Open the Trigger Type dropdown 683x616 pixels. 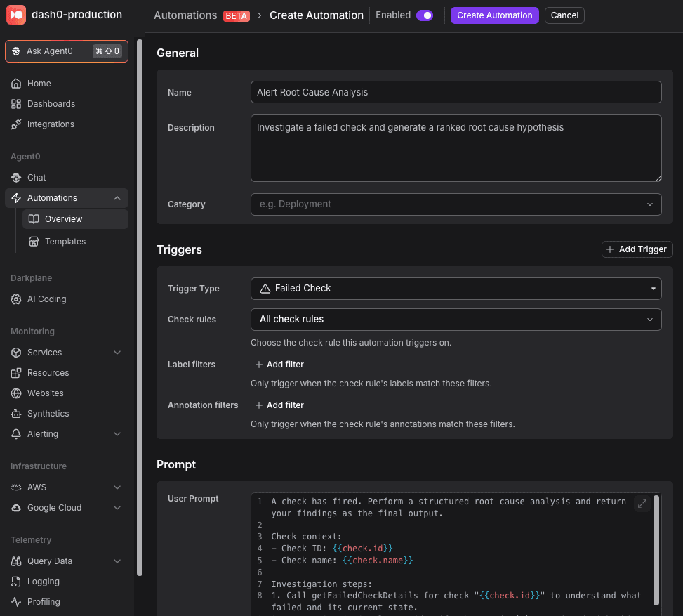tap(456, 289)
